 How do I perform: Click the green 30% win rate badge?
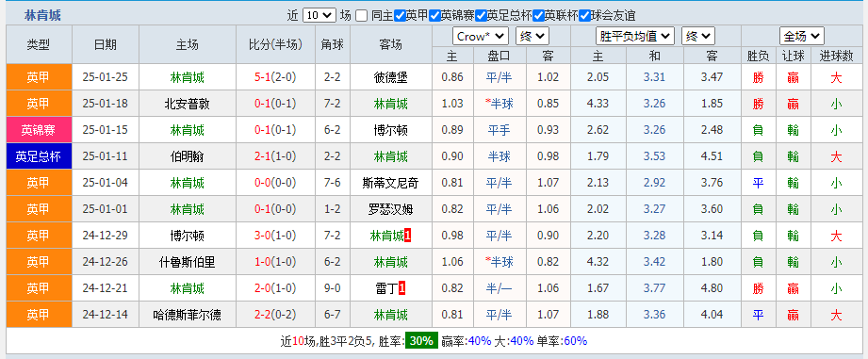421,341
